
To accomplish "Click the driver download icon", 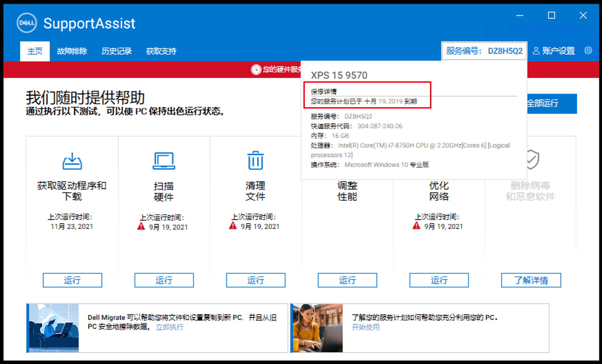I will click(x=72, y=161).
